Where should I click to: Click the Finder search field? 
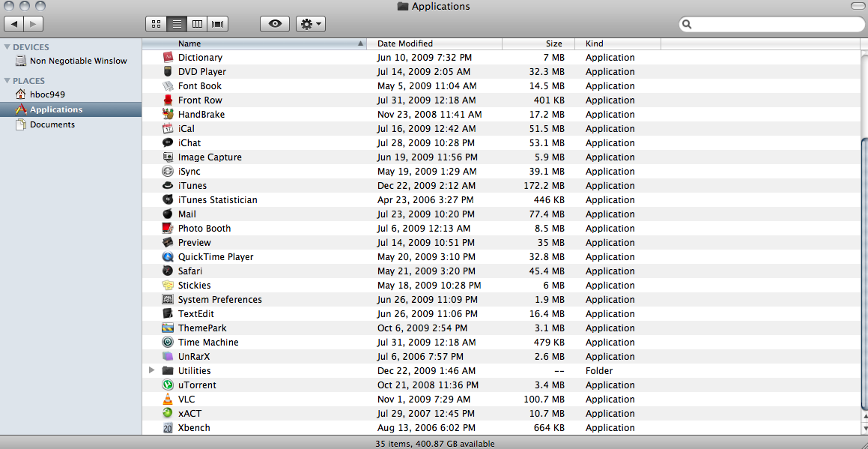pos(771,25)
